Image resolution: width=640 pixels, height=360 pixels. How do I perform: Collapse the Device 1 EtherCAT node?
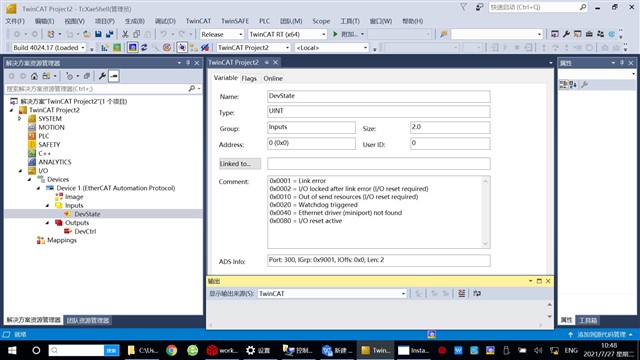point(38,188)
